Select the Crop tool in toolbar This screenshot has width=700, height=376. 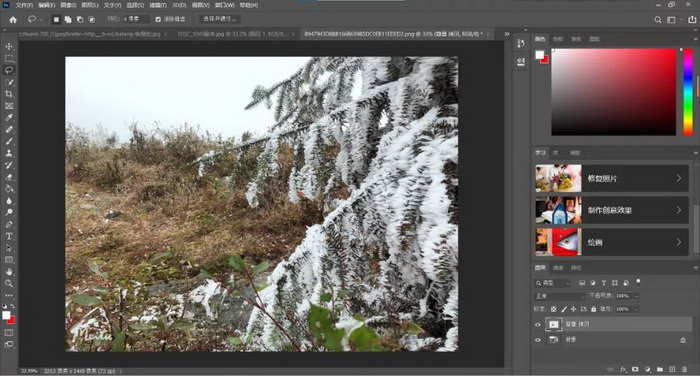pyautogui.click(x=9, y=94)
